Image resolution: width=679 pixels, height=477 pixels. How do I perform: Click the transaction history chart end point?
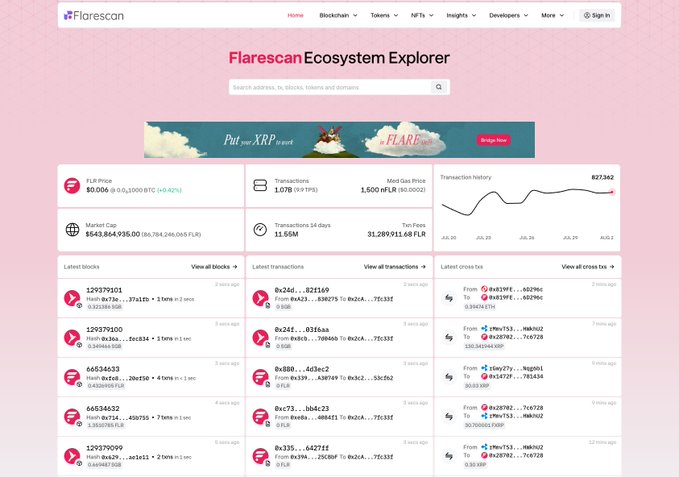click(x=612, y=192)
